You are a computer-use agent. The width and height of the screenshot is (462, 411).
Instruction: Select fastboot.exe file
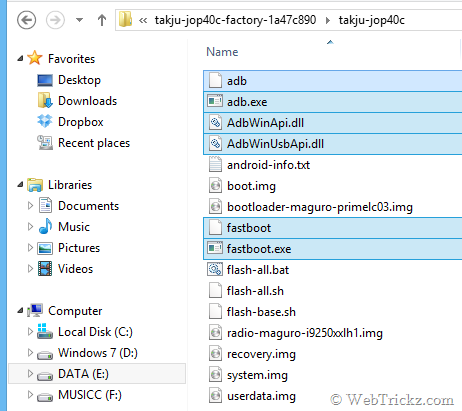click(333, 249)
